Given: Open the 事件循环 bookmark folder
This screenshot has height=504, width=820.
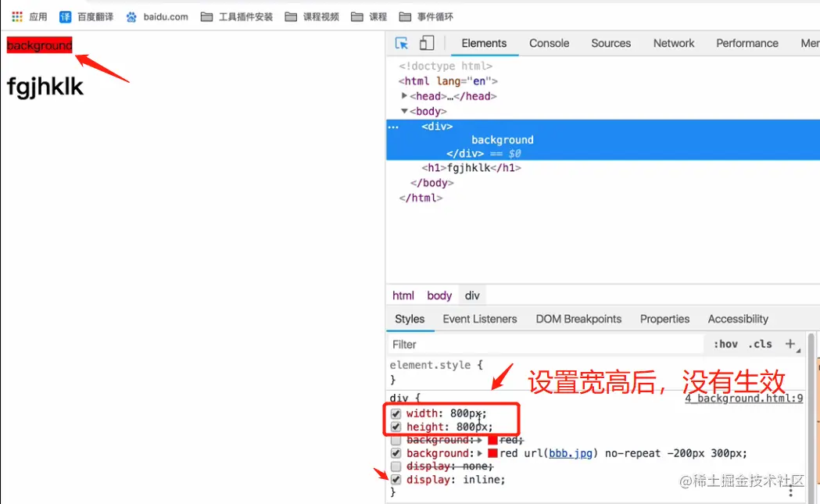Looking at the screenshot, I should [x=426, y=16].
